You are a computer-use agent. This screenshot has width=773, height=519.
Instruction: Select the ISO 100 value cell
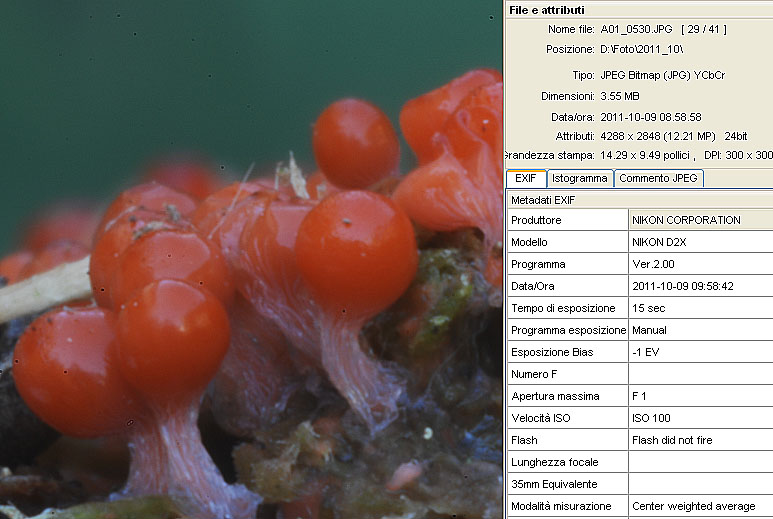[651, 418]
